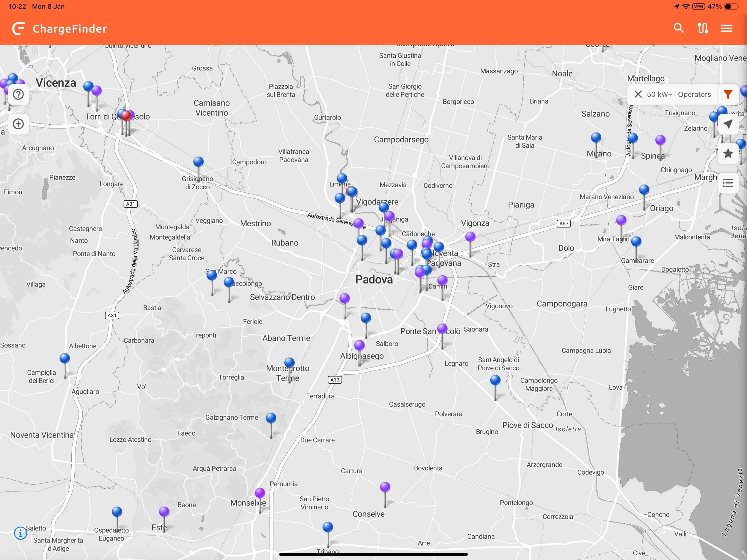Viewport: 747px width, 560px height.
Task: Tap the Noventa Vicentina label
Action: (42, 435)
